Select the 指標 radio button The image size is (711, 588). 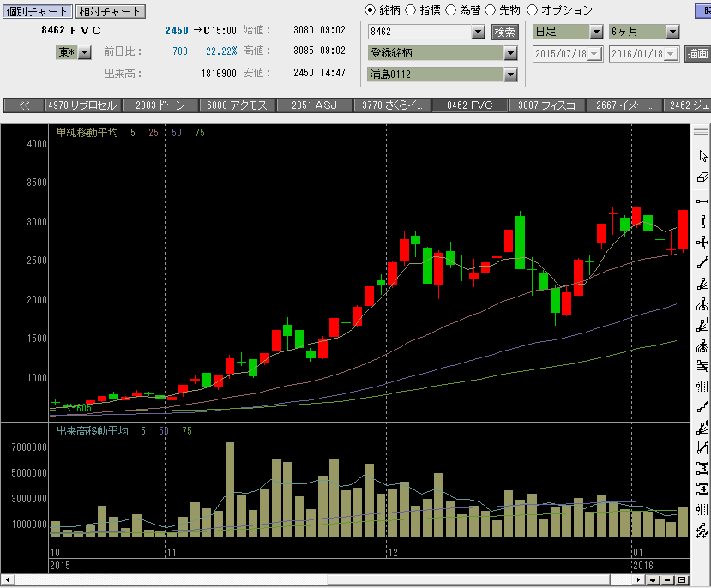pyautogui.click(x=410, y=10)
